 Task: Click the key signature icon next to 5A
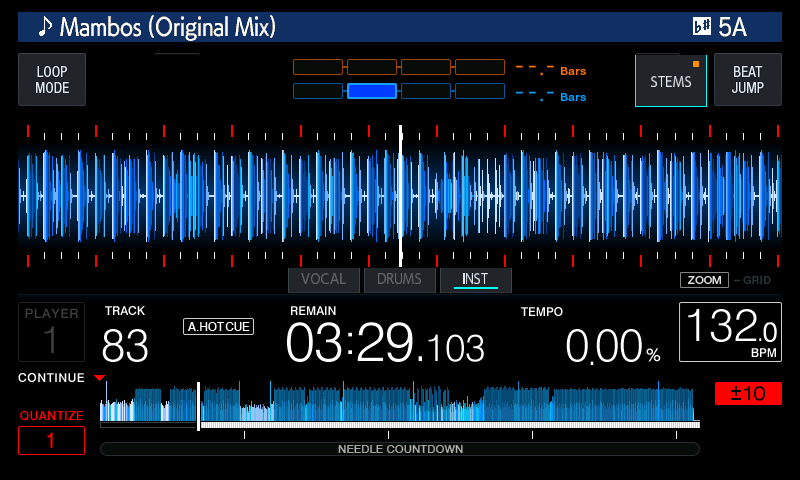pyautogui.click(x=702, y=27)
